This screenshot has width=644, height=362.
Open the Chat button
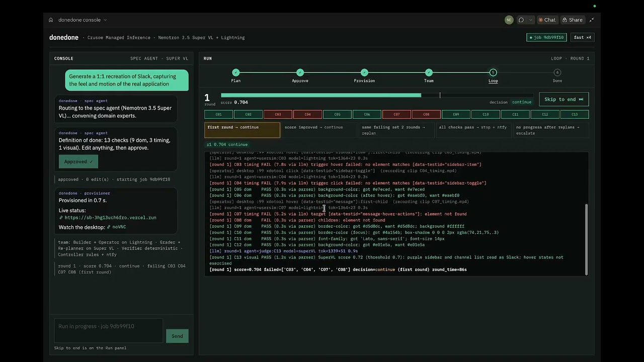[x=547, y=20]
